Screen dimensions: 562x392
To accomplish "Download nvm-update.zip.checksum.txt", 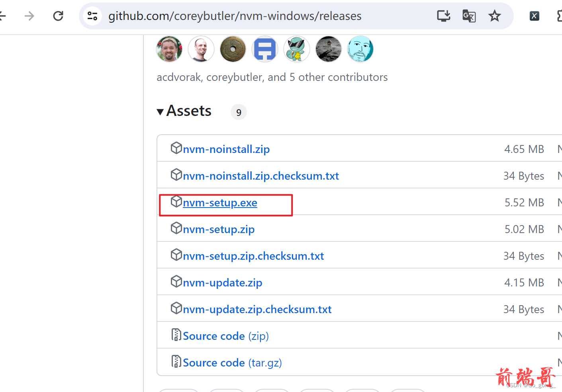I will (x=257, y=309).
